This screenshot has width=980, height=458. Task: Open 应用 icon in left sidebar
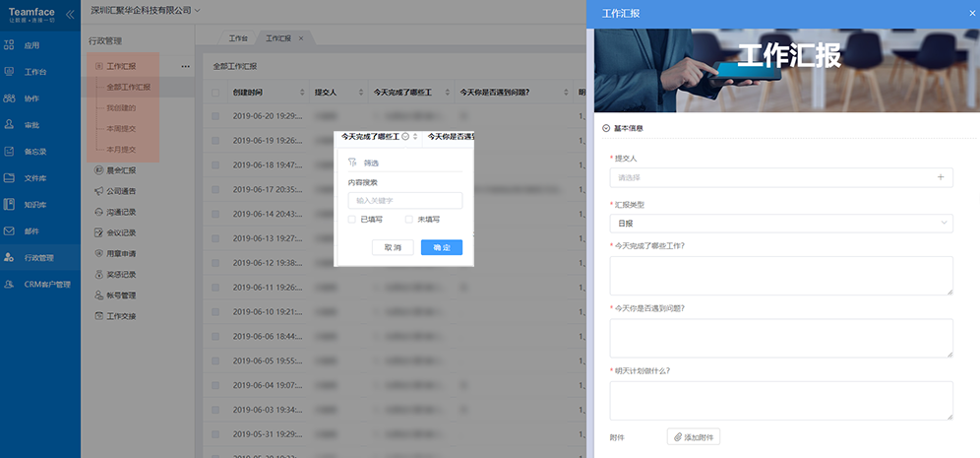click(9, 45)
